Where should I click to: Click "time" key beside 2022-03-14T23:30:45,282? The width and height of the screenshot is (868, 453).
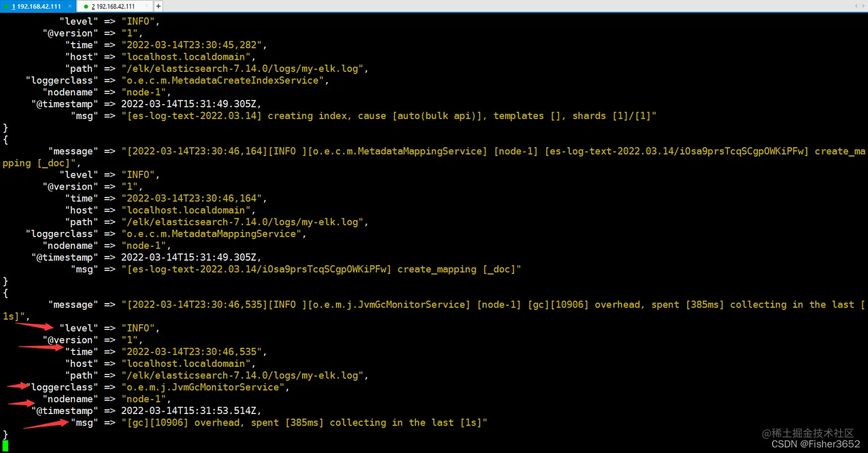(x=82, y=45)
